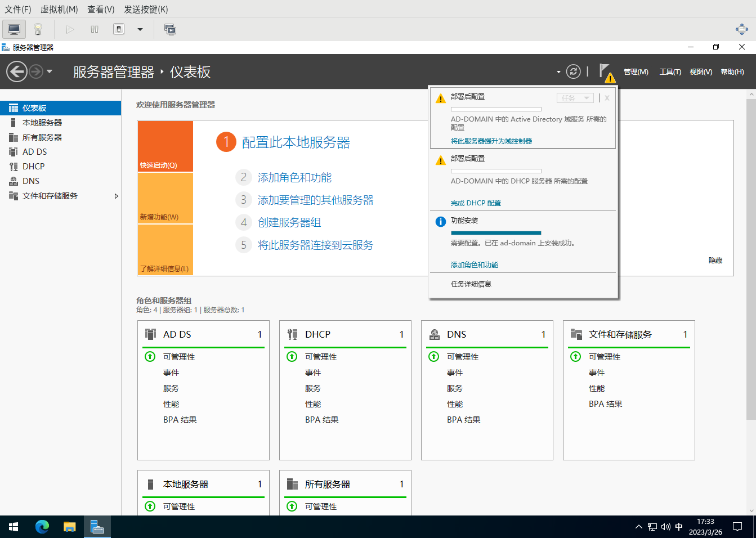The height and width of the screenshot is (538, 756).
Task: Click the green 可管理性 status icon in DHCP tile
Action: pos(292,357)
